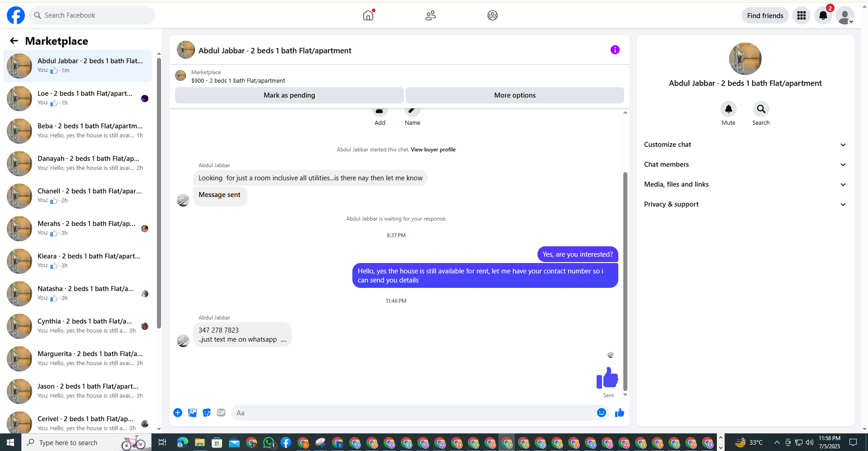This screenshot has height=451, width=868.
Task: Mute the chat via bell icon
Action: (x=729, y=109)
